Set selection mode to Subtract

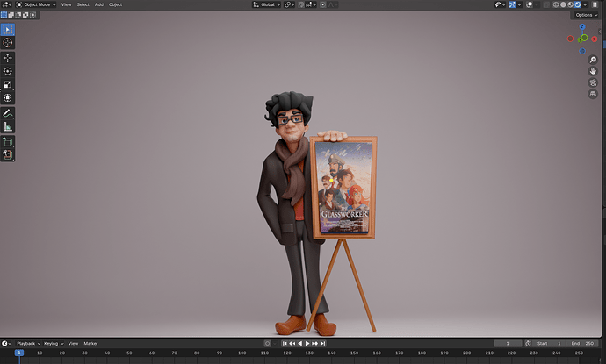[18, 15]
